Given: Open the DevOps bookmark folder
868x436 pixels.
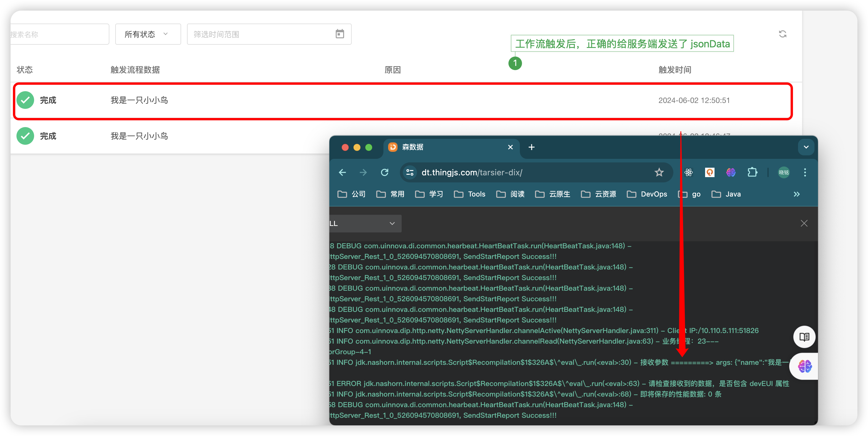Looking at the screenshot, I should 647,194.
